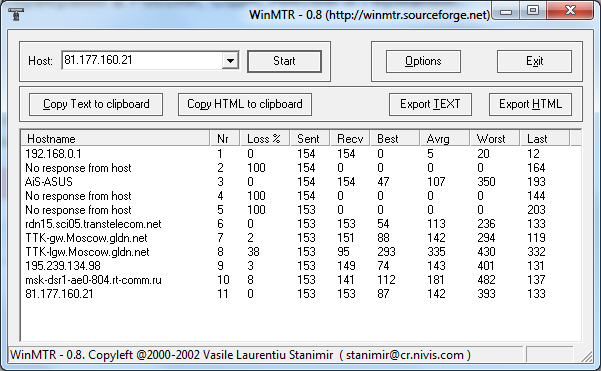Viewport: 601px width, 371px height.
Task: Click the Exit button
Action: coord(534,61)
